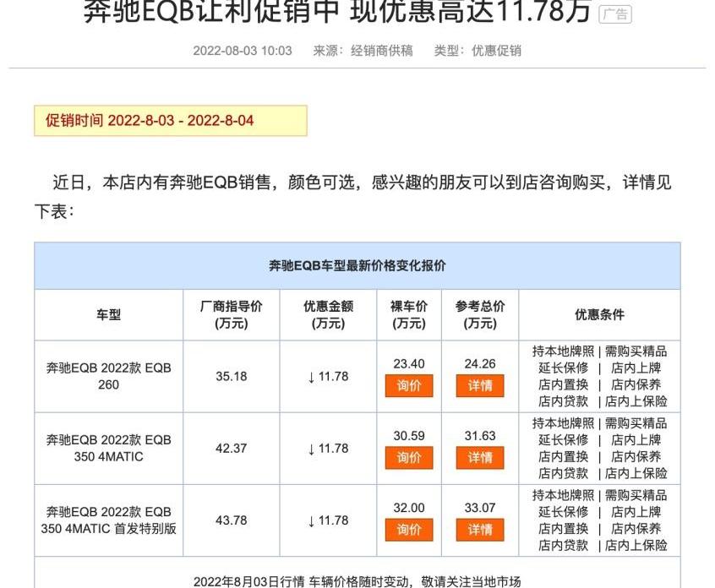Image resolution: width=715 pixels, height=588 pixels.
Task: Click the table heading 奔驰EQB车型最新价格变化报价
Action: [x=357, y=265]
